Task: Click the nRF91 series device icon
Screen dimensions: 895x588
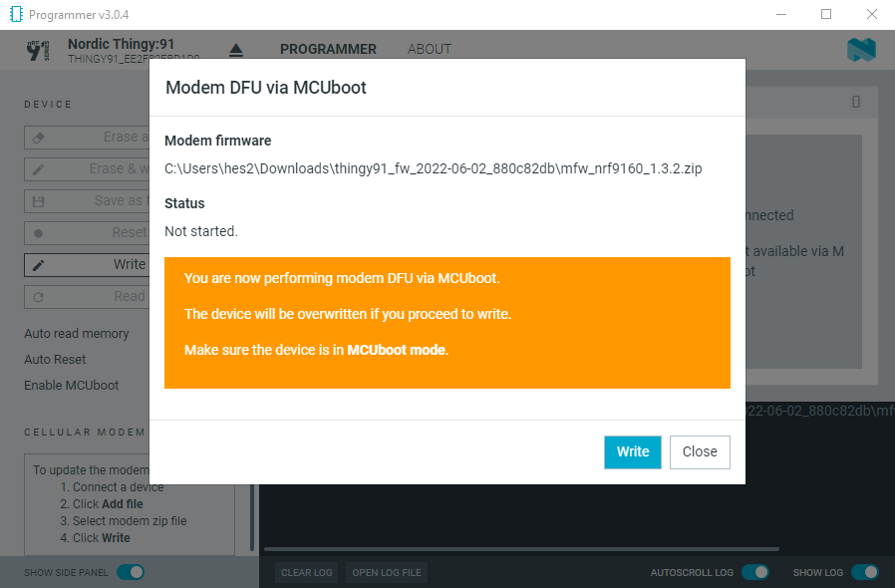Action: point(38,50)
